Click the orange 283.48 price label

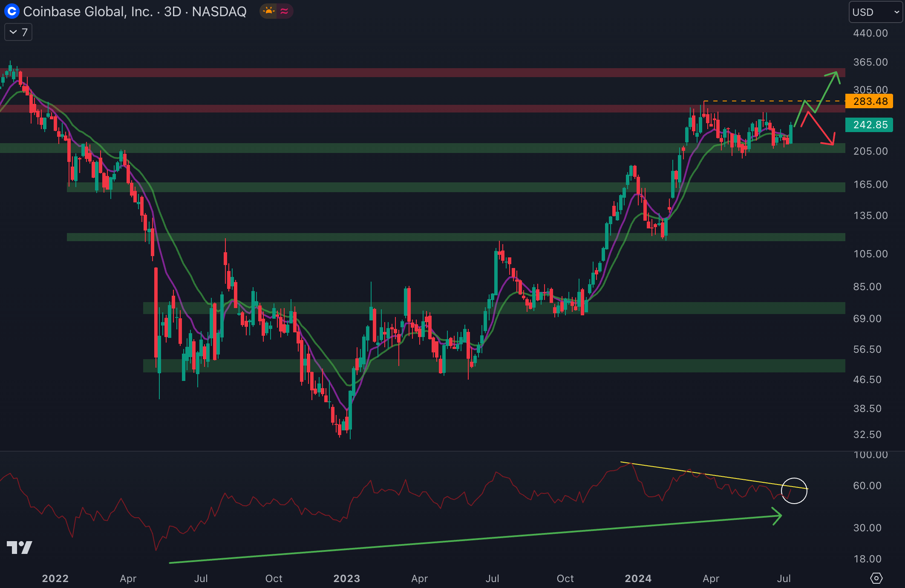(x=869, y=101)
